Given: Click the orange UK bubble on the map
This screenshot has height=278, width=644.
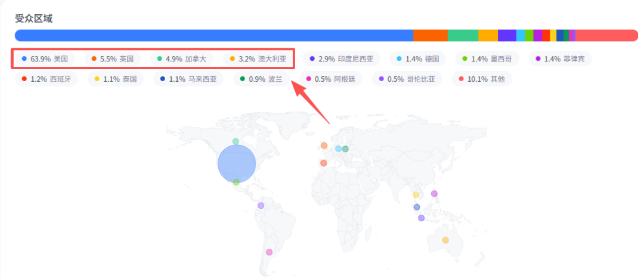Looking at the screenshot, I should point(324,146).
